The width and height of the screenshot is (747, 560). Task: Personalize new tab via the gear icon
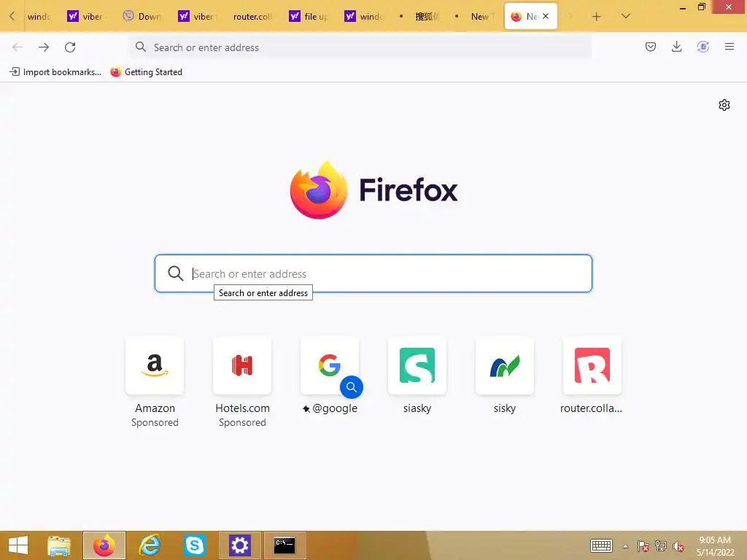click(724, 105)
